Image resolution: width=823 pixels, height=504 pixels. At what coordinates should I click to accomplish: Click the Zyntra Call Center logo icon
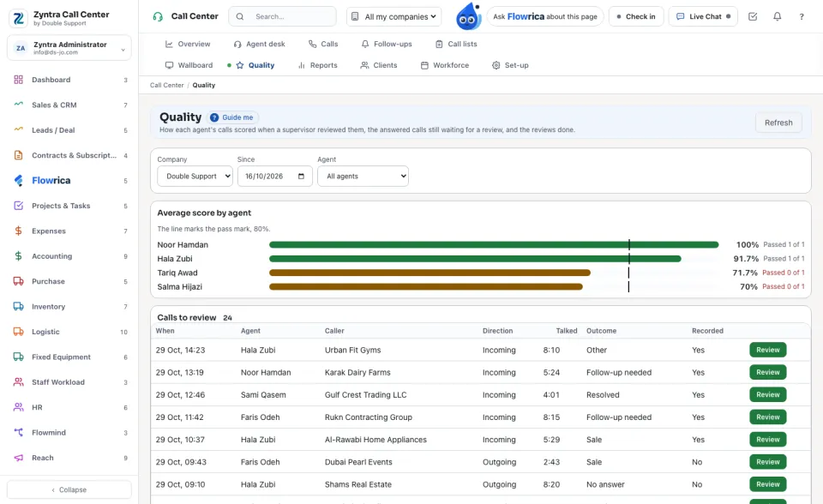(x=18, y=18)
